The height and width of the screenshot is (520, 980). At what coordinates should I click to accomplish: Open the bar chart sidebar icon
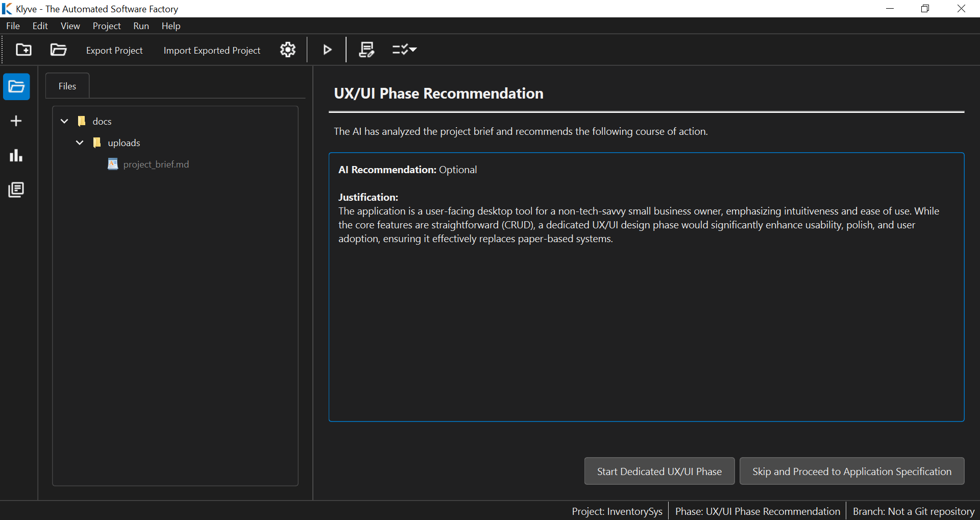coord(16,155)
